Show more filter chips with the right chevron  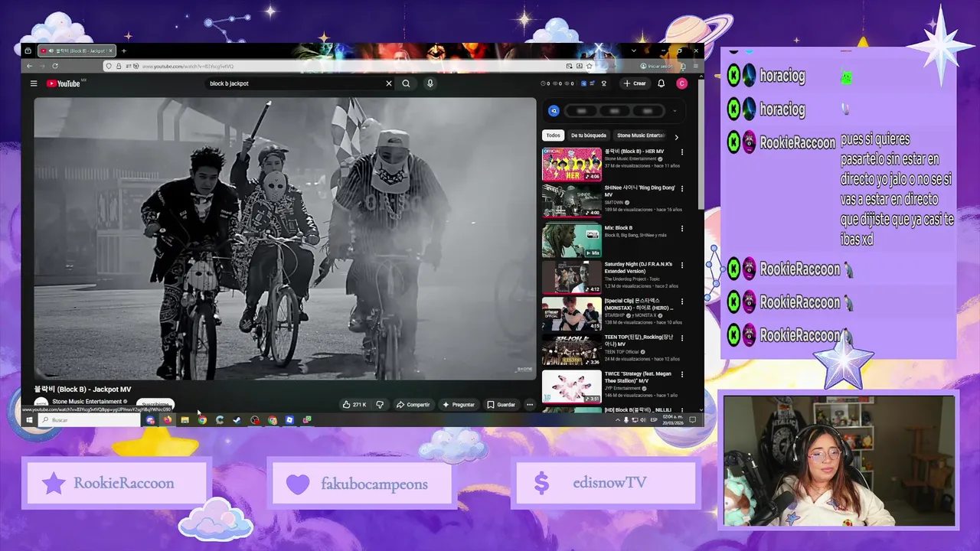click(676, 136)
